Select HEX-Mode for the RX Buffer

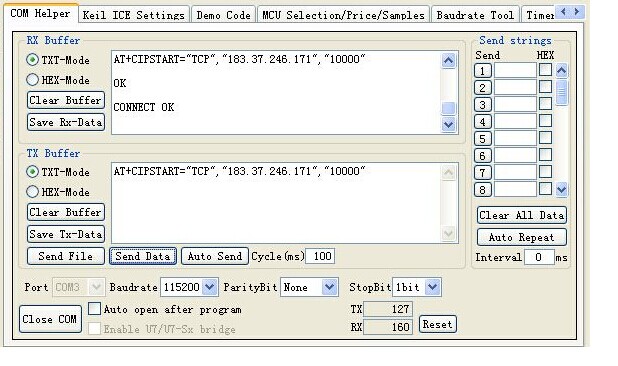tap(58, 80)
